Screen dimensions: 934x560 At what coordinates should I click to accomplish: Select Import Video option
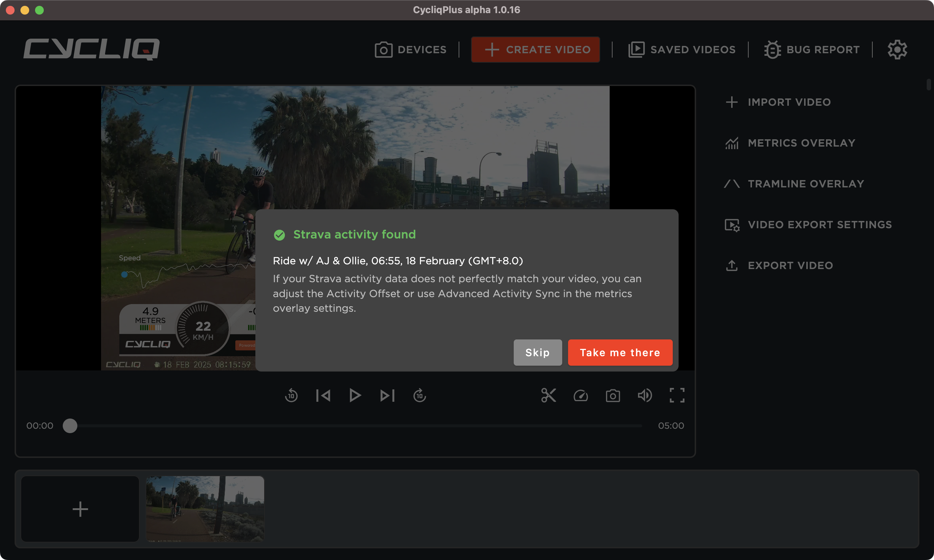pyautogui.click(x=778, y=102)
